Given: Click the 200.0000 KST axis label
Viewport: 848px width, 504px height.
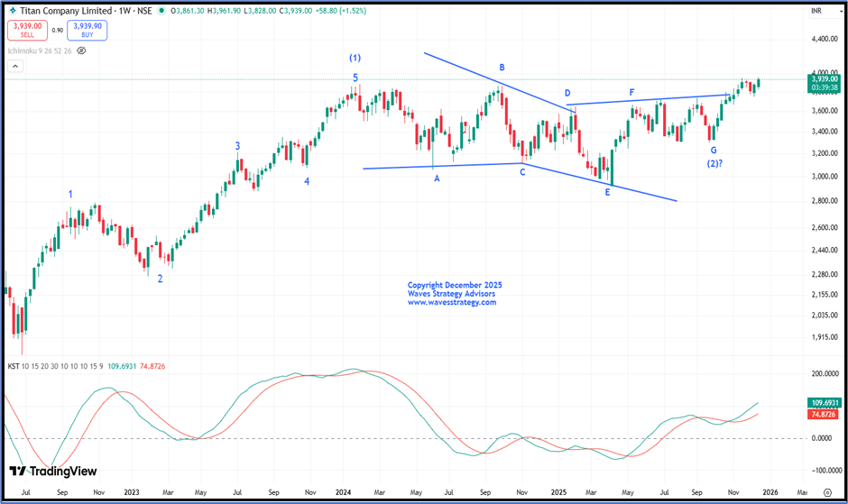Looking at the screenshot, I should pyautogui.click(x=825, y=373).
